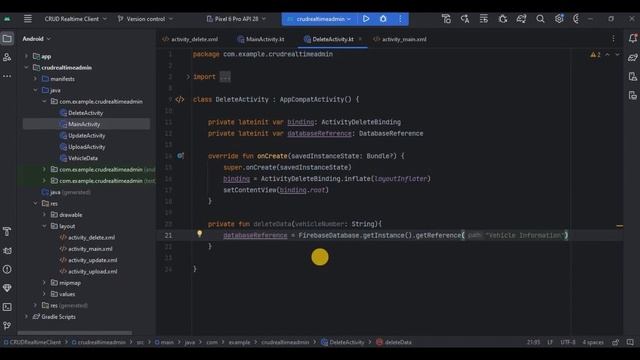The width and height of the screenshot is (640, 360).
Task: Expand the manifests folder
Action: 36,79
